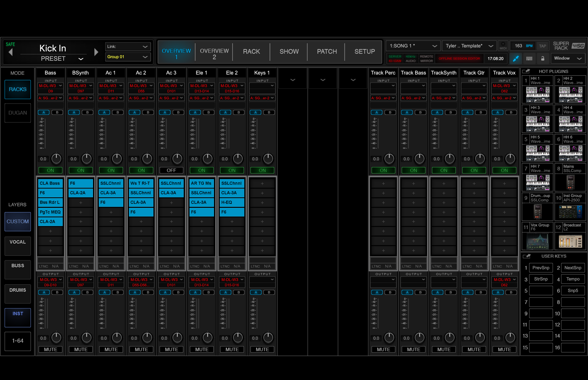Viewport: 588px width, 380px height.
Task: Click the MIDI indicator icon
Action: (503, 46)
